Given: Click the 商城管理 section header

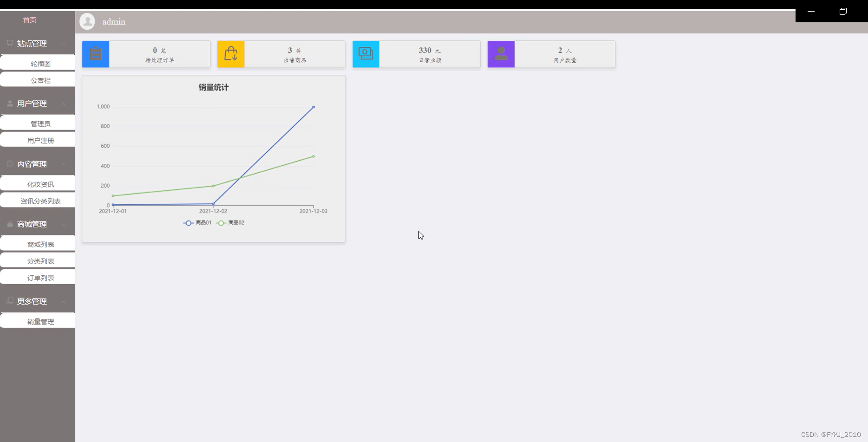Looking at the screenshot, I should tap(37, 224).
